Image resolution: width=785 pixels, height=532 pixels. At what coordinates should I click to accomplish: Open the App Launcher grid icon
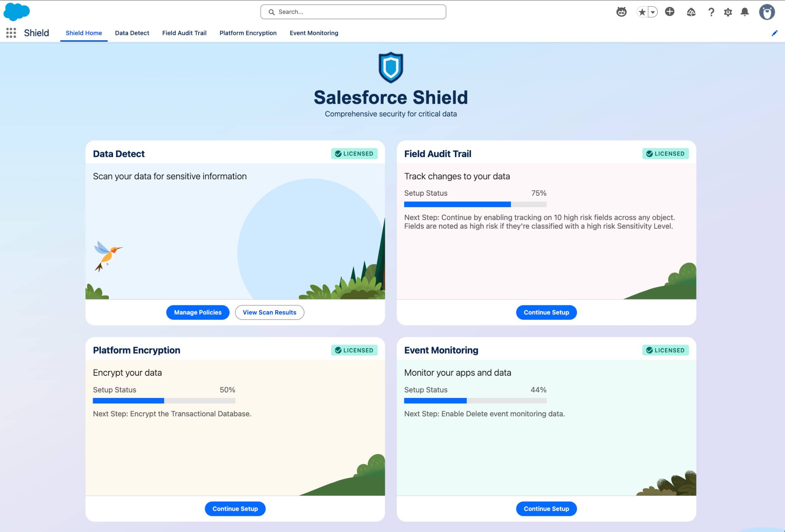pyautogui.click(x=11, y=33)
